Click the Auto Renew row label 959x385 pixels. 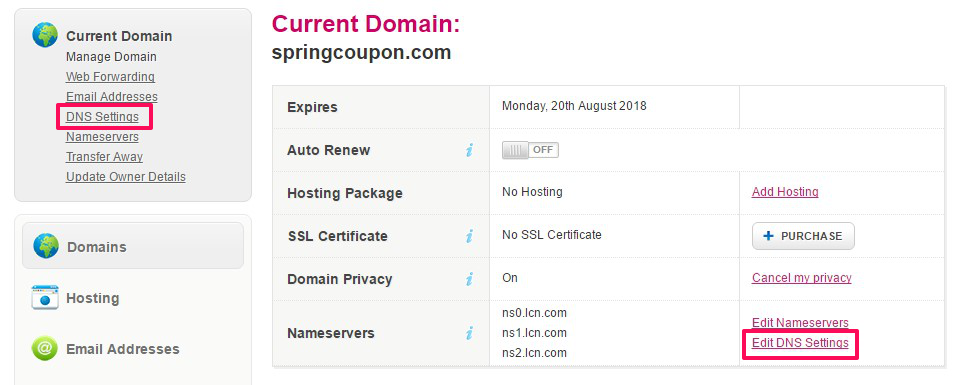(x=328, y=150)
